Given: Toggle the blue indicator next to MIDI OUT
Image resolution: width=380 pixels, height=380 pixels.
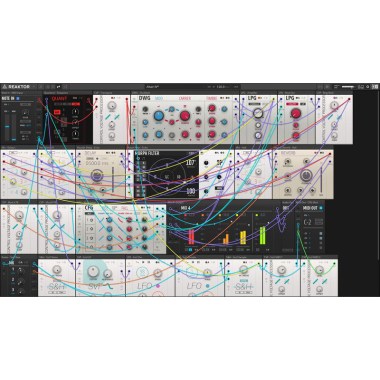Looking at the screenshot, I should click(321, 208).
